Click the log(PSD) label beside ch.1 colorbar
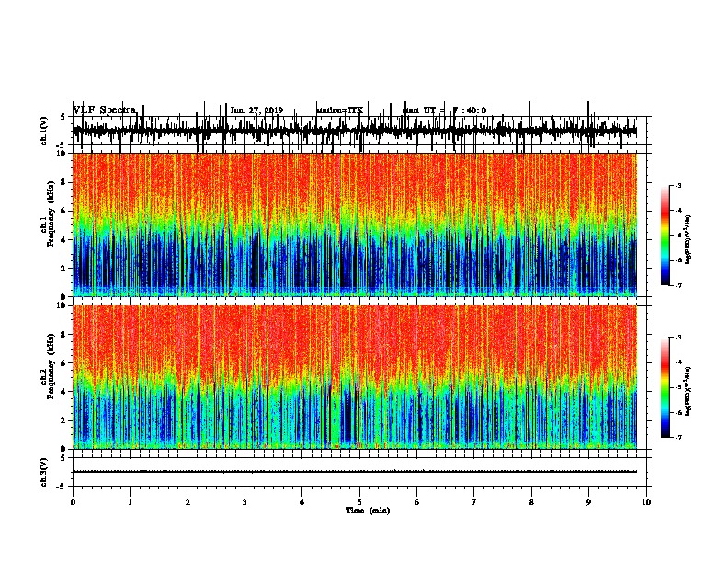 pos(688,240)
